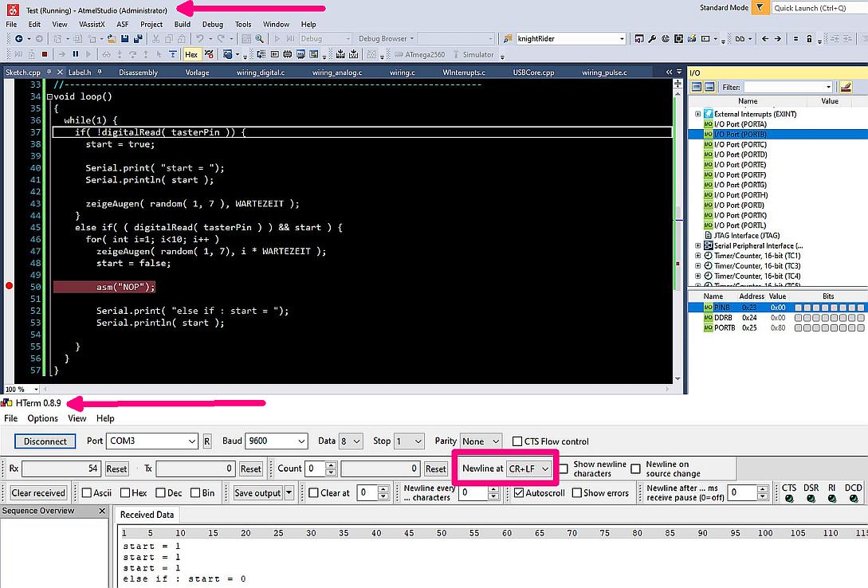Click the Save output button
This screenshot has width=868, height=588.
point(257,493)
